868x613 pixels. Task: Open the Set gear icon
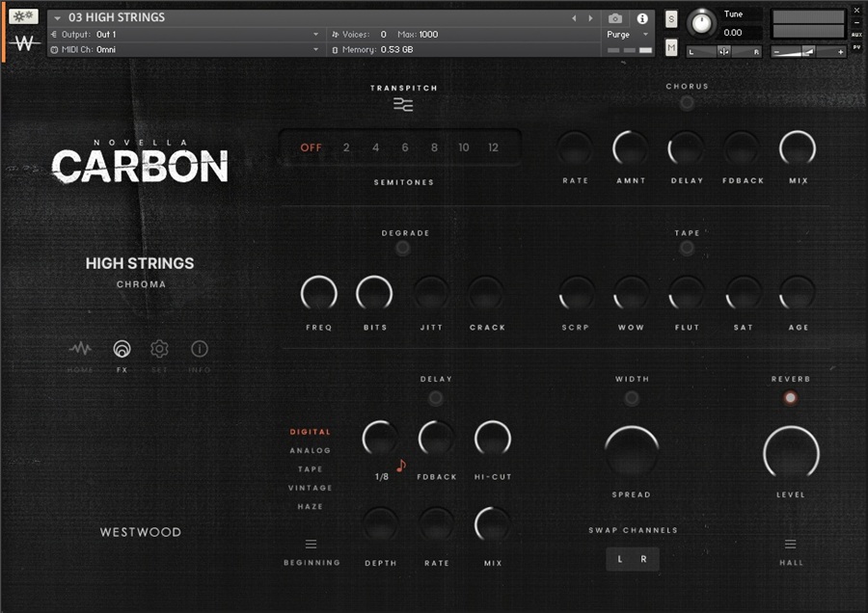coord(159,349)
